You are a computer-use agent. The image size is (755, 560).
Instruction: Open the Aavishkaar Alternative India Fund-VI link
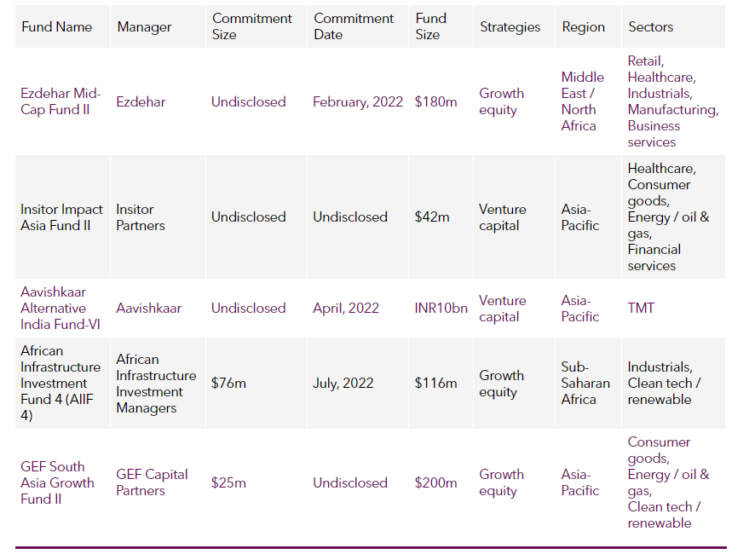pos(61,308)
